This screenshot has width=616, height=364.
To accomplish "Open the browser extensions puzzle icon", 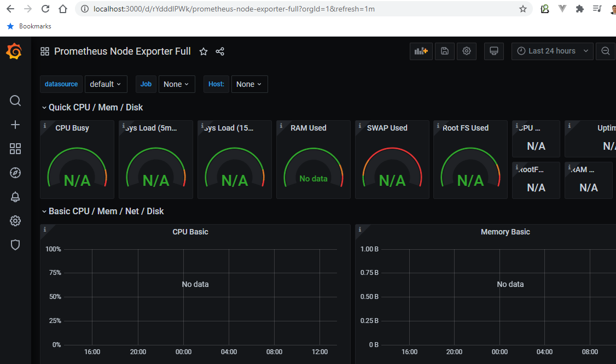I will tap(579, 9).
